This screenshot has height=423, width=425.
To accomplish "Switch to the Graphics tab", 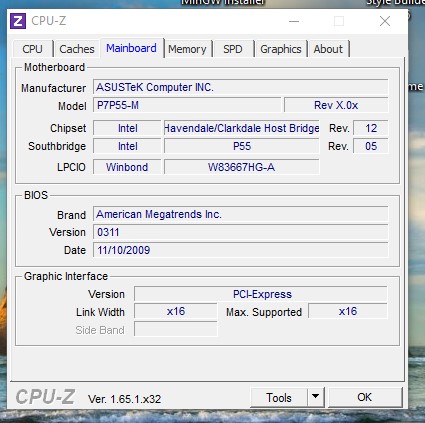I will coord(281,49).
